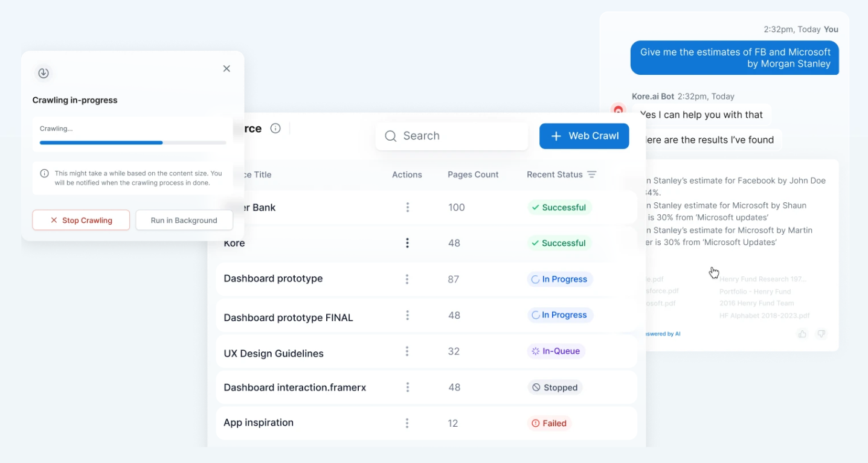
Task: Click In-Queue badge for UX Design Guidelines
Action: (x=556, y=351)
